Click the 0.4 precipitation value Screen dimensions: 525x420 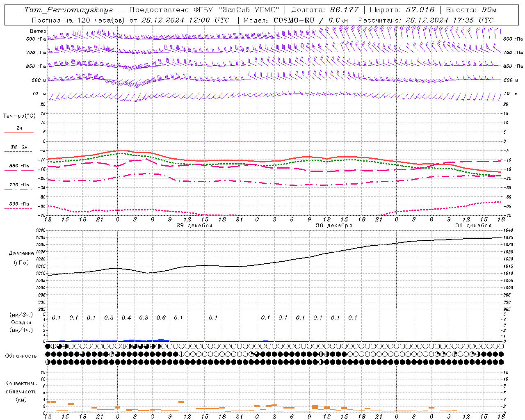[126, 318]
